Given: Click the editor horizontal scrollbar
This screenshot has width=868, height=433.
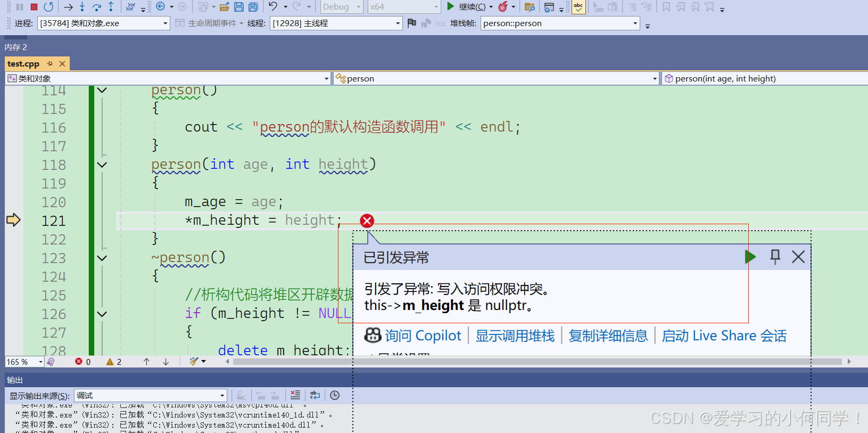Looking at the screenshot, I should tap(538, 362).
